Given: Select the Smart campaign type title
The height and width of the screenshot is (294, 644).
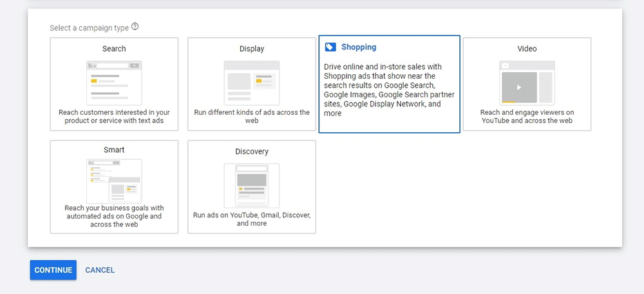Looking at the screenshot, I should (x=114, y=150).
